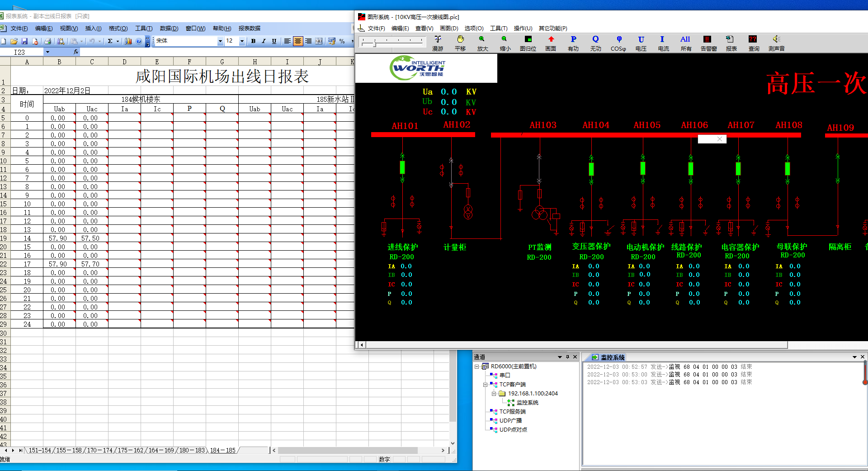868x471 pixels.
Task: Toggle bold formatting in the report toolbar
Action: point(253,41)
